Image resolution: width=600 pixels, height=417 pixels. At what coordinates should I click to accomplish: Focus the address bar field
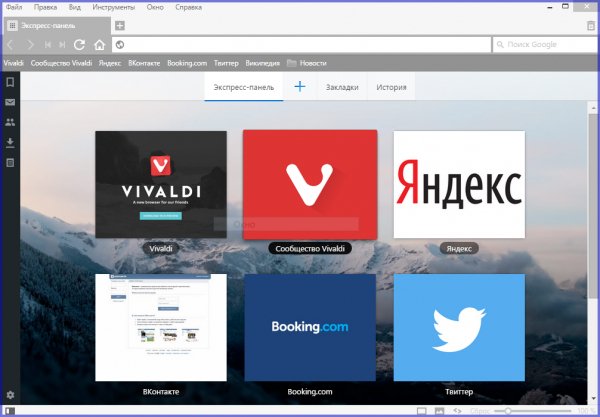point(302,45)
